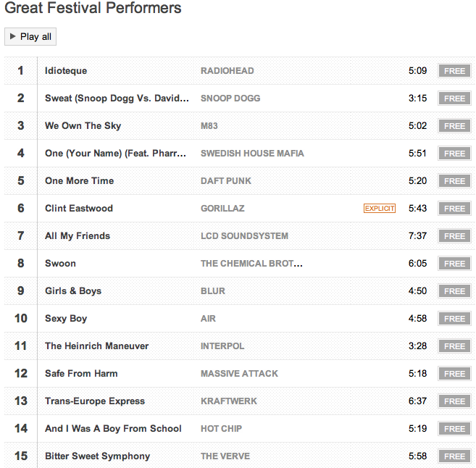Click FREE button for Sexy Boy
Screen dimensions: 476x468
454,319
